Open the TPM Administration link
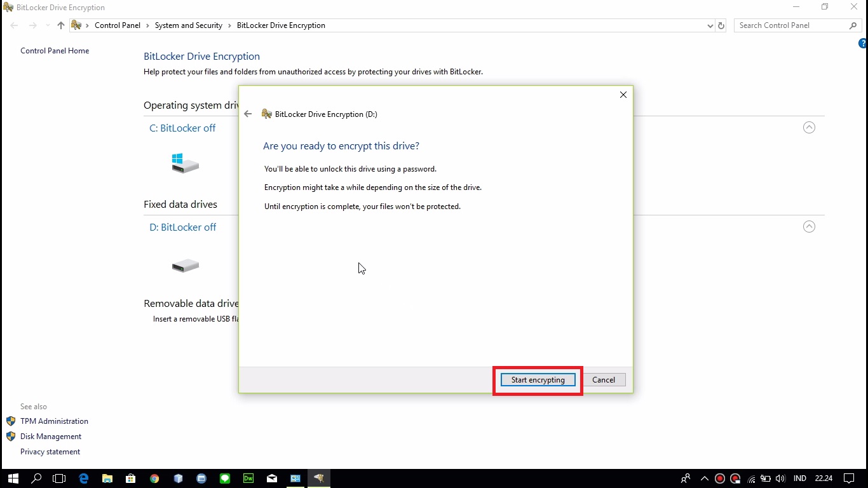 pyautogui.click(x=54, y=421)
